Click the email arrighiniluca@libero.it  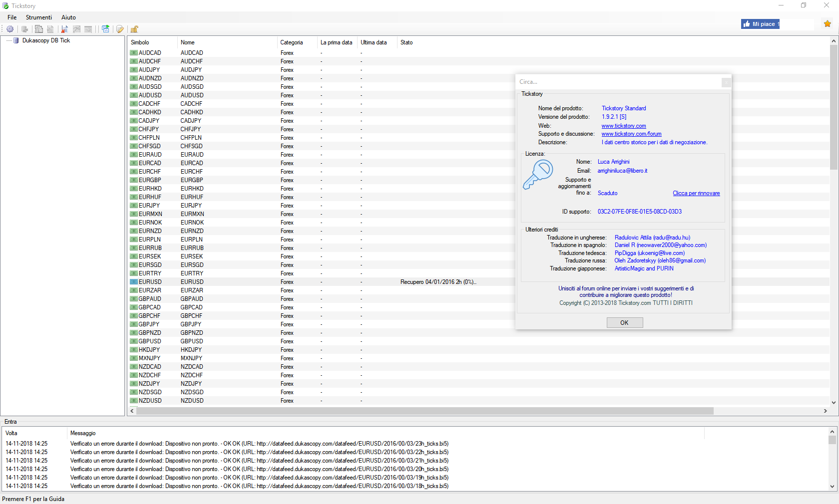(x=622, y=171)
